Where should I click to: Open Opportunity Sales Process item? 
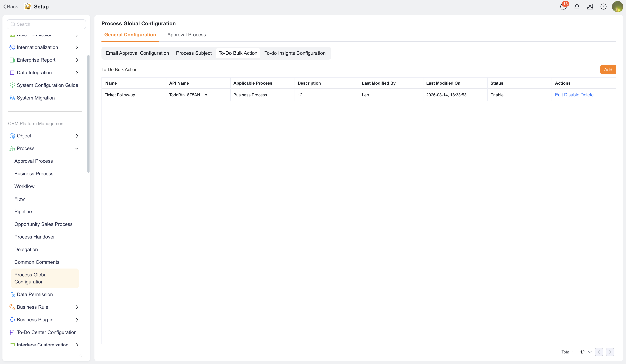point(44,224)
